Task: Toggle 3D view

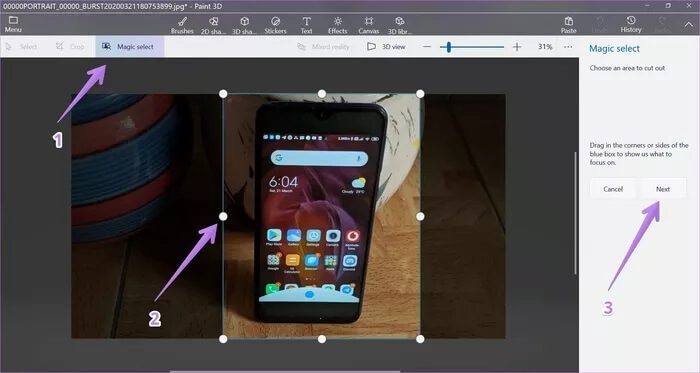Action: (x=386, y=46)
